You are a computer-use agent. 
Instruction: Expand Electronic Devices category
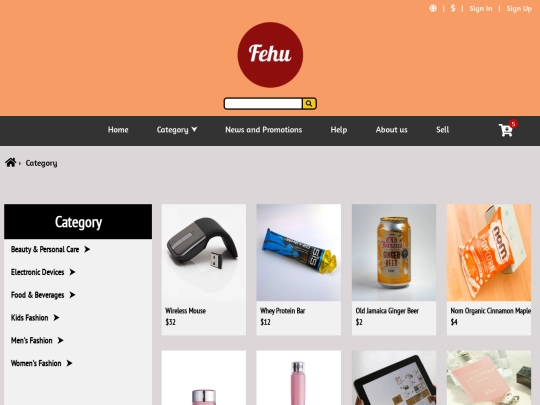point(43,272)
